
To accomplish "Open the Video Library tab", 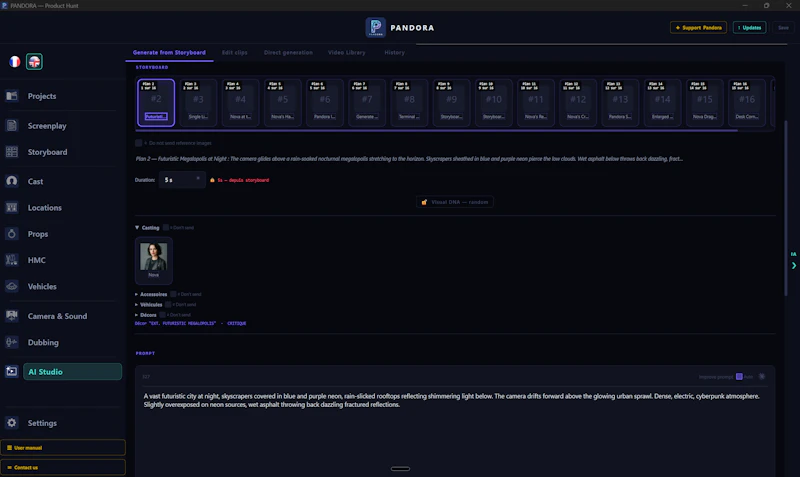I will point(346,53).
